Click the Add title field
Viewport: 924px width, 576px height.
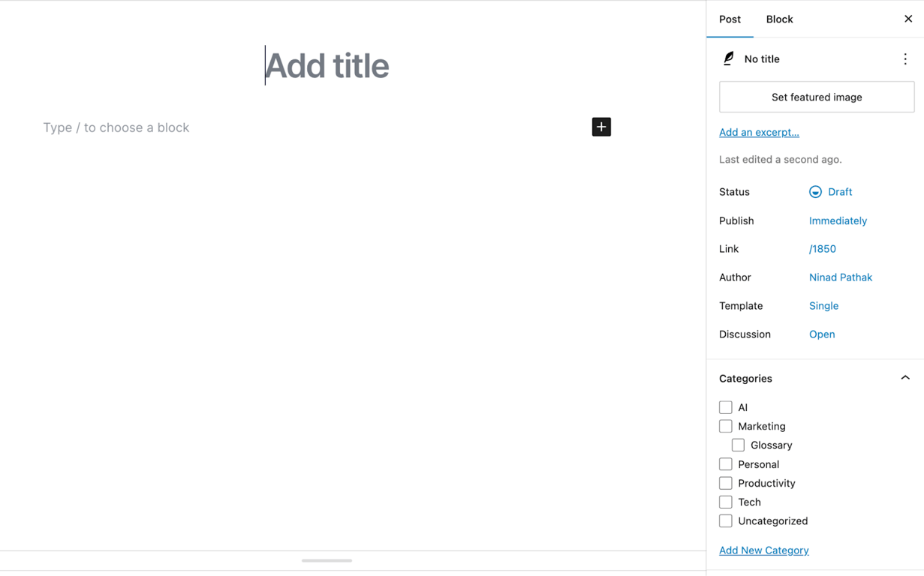click(327, 66)
